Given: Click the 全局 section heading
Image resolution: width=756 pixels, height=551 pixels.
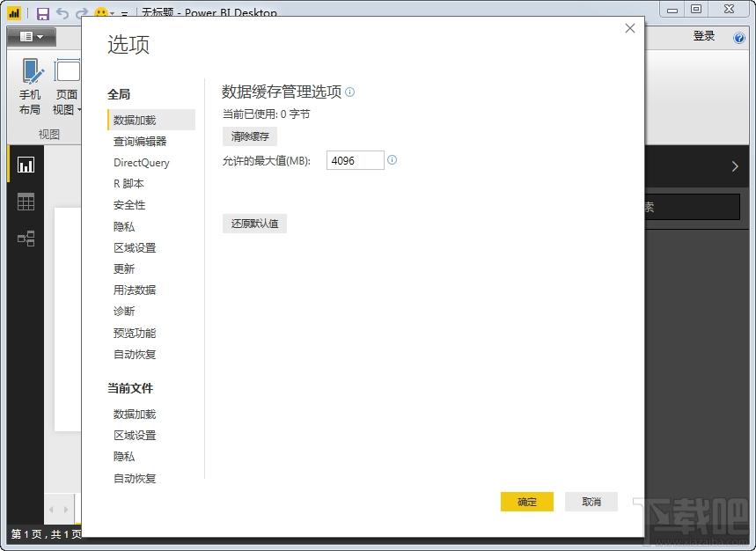Looking at the screenshot, I should coord(119,94).
